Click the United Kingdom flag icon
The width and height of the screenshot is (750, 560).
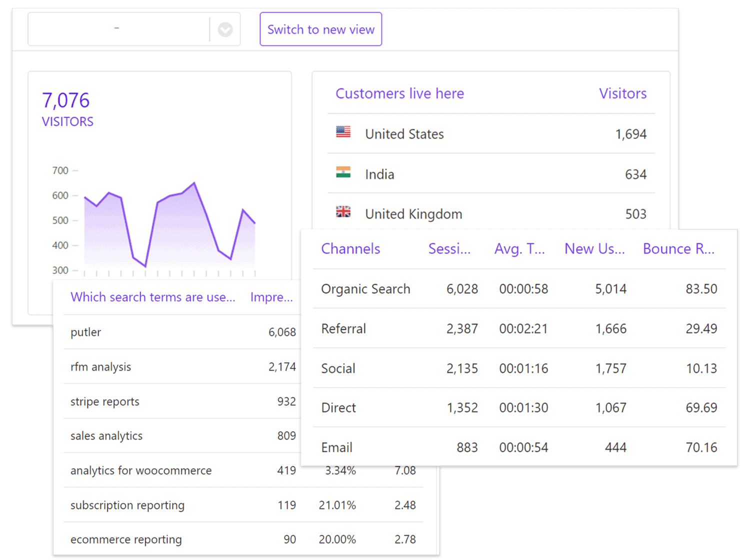tap(343, 212)
